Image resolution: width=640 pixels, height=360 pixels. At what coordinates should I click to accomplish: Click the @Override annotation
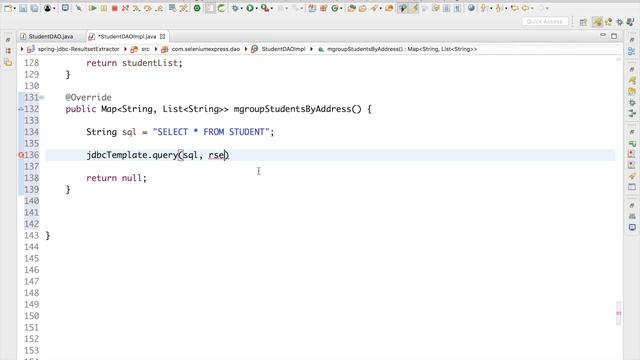pyautogui.click(x=89, y=98)
